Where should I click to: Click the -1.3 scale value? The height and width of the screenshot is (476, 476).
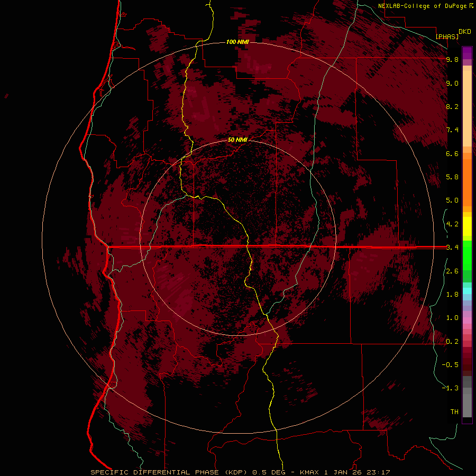(450, 388)
